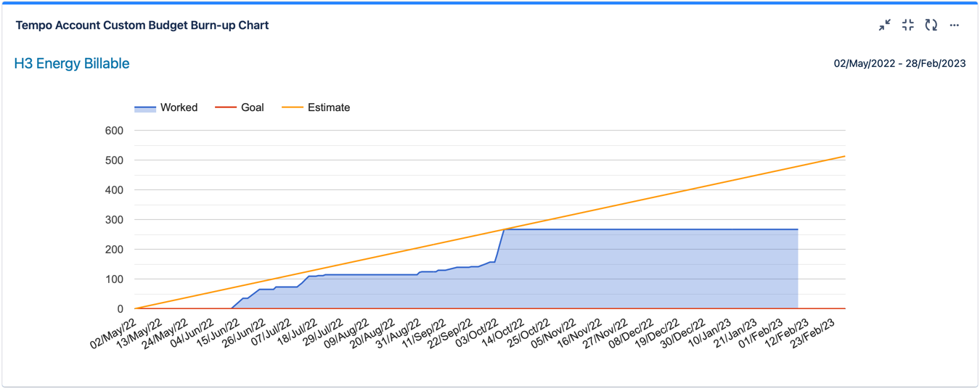The height and width of the screenshot is (389, 980).
Task: Click the 300 y-axis value label
Action: (x=114, y=220)
